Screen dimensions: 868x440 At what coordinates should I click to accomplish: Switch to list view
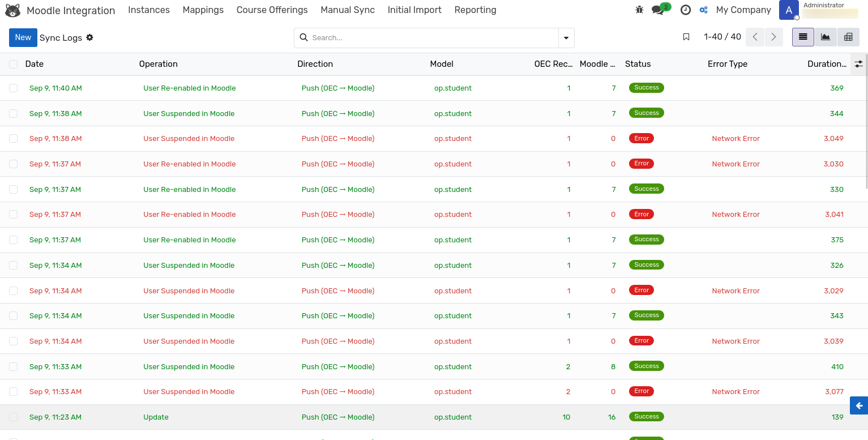(x=803, y=37)
